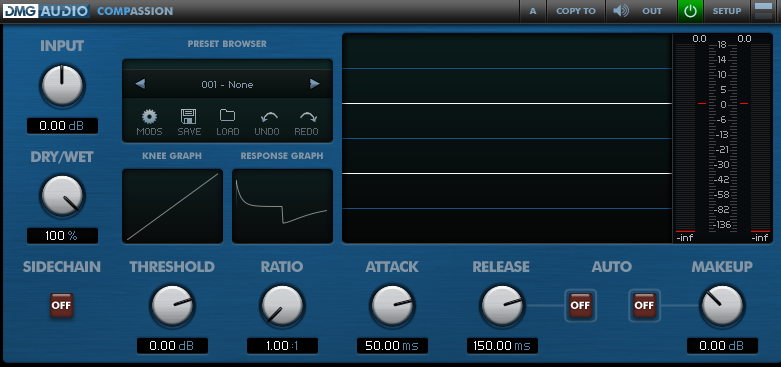Undo last change with UNDO arrow
781x367 pixels.
click(267, 122)
